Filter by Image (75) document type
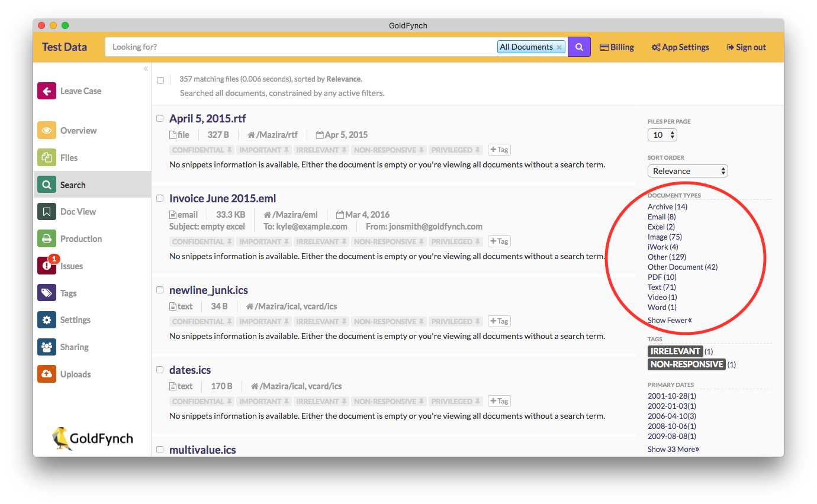The width and height of the screenshot is (817, 504). [664, 237]
